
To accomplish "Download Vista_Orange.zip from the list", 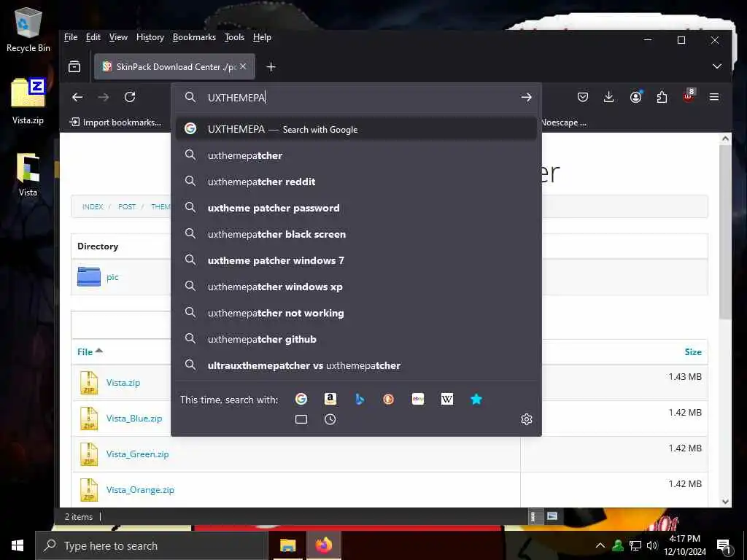I will [x=140, y=489].
